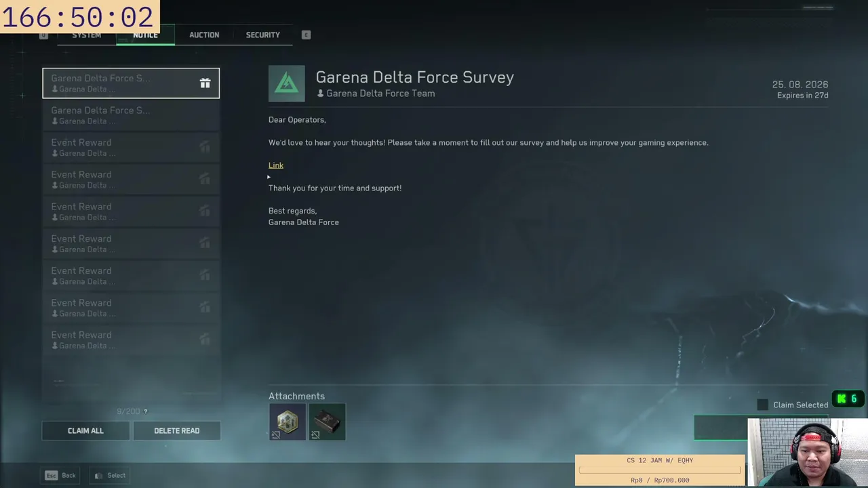
Task: Click the 9/200 mail count
Action: 128,411
